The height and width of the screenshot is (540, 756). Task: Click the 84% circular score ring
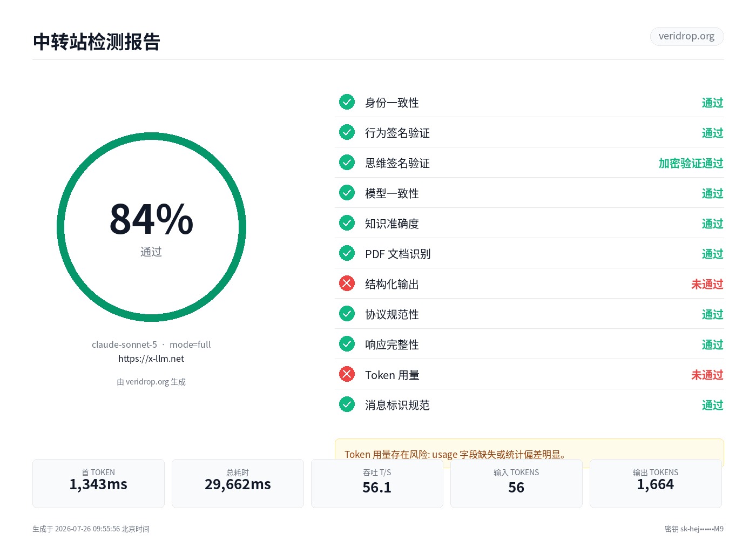click(x=151, y=227)
